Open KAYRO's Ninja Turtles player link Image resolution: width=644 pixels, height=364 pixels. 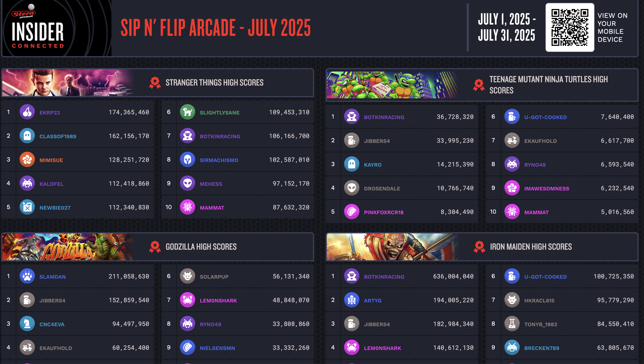click(x=373, y=165)
